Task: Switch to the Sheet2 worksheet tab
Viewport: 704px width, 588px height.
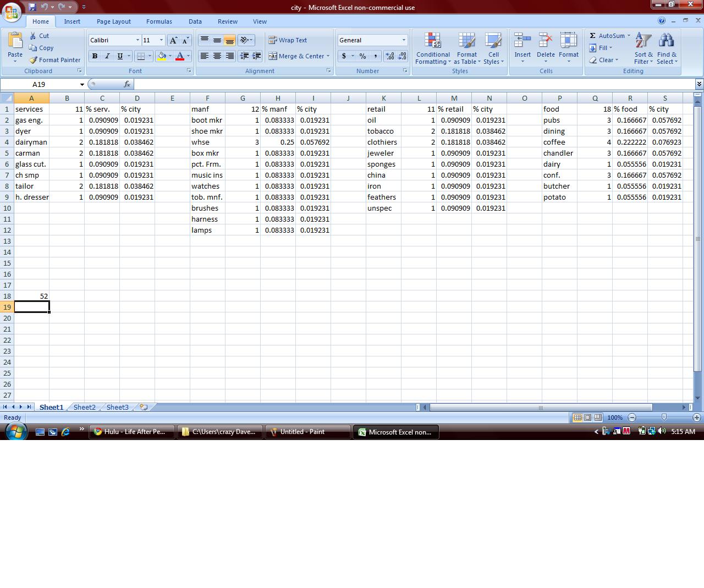Action: tap(84, 407)
